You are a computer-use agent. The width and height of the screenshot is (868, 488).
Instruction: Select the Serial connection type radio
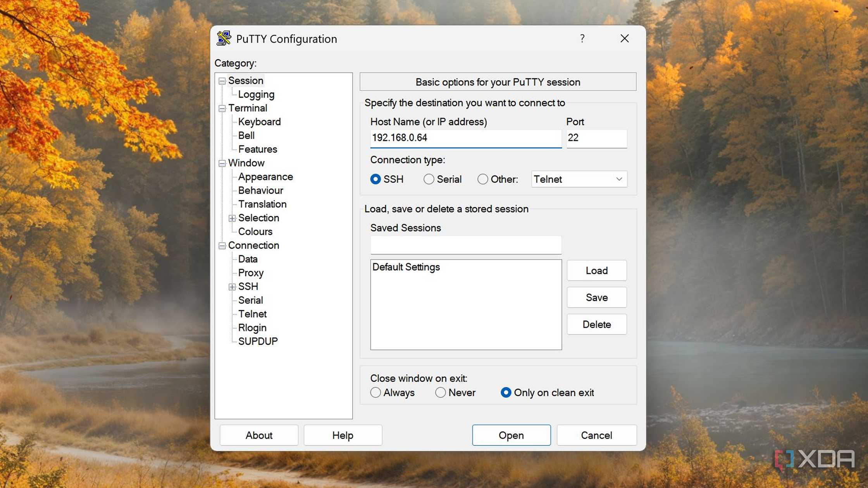[429, 179]
